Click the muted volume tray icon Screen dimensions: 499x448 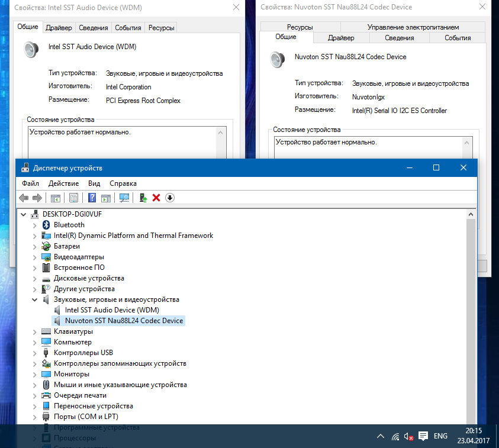(408, 437)
